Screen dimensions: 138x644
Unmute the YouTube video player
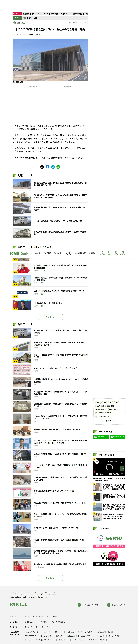[101, 474]
